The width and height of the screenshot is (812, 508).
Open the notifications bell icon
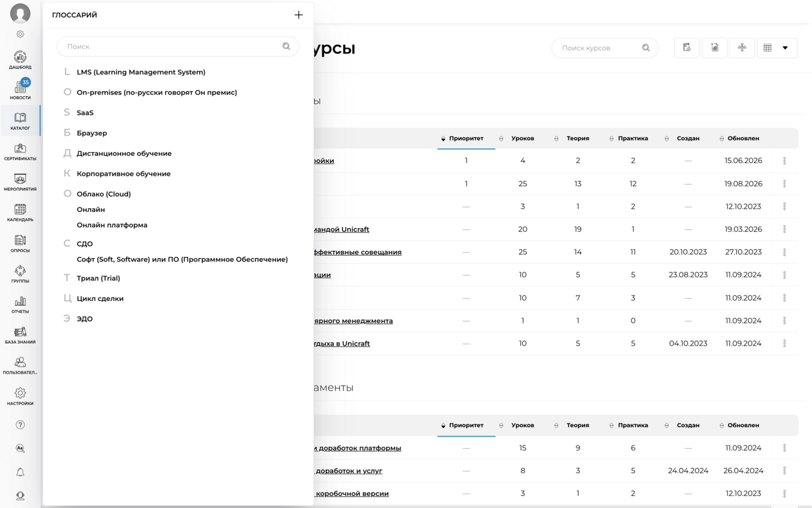point(20,472)
